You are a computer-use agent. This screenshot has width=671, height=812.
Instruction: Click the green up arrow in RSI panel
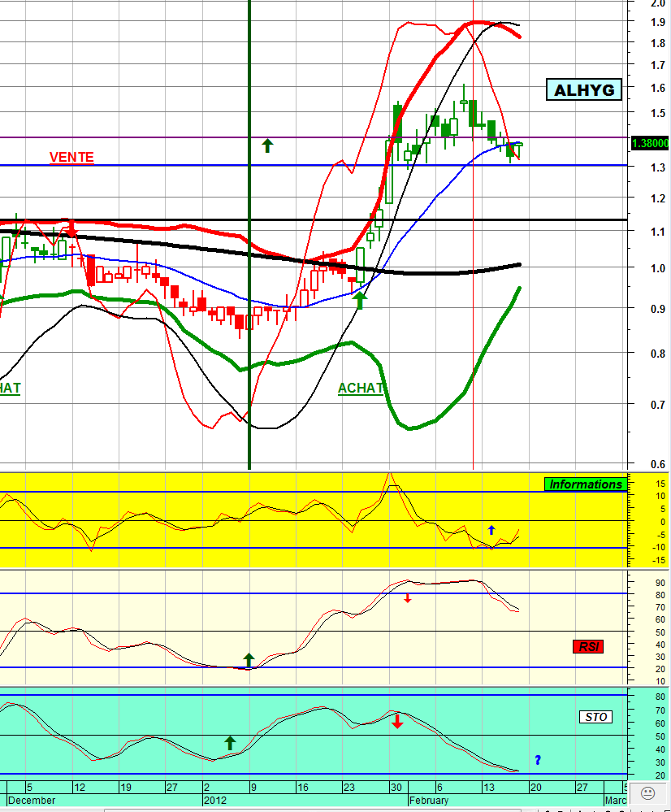tap(249, 660)
